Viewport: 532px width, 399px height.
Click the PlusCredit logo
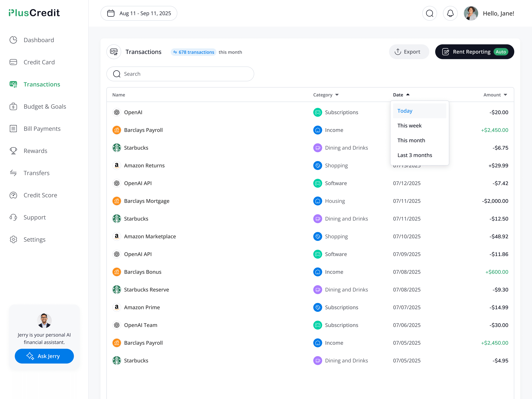pos(34,13)
